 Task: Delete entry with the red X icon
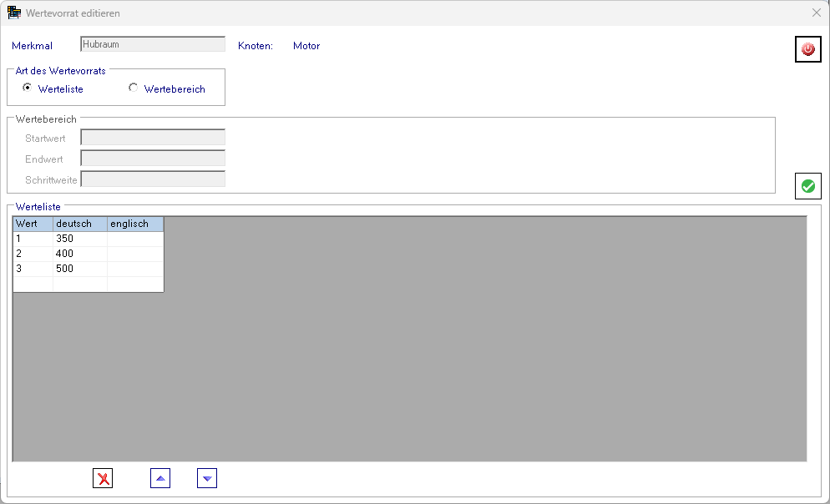(x=103, y=478)
